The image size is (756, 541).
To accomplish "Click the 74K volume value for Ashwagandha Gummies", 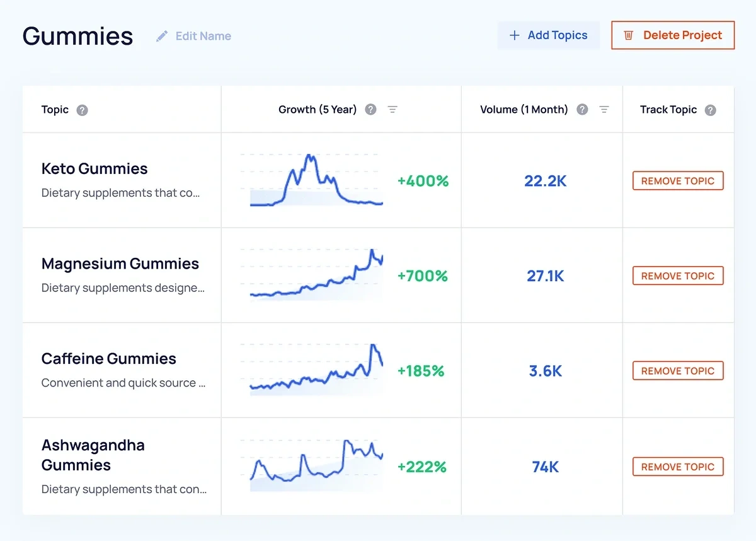I will point(546,467).
